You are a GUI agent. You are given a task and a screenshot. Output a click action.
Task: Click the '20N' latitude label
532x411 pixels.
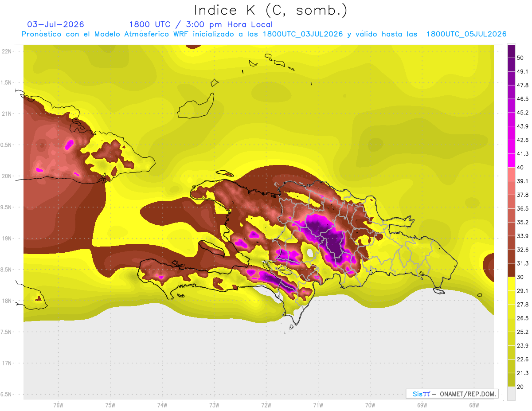[x=7, y=176]
